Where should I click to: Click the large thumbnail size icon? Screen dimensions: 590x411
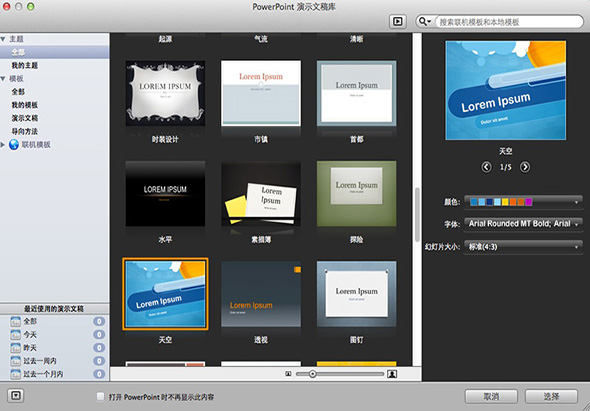point(392,374)
